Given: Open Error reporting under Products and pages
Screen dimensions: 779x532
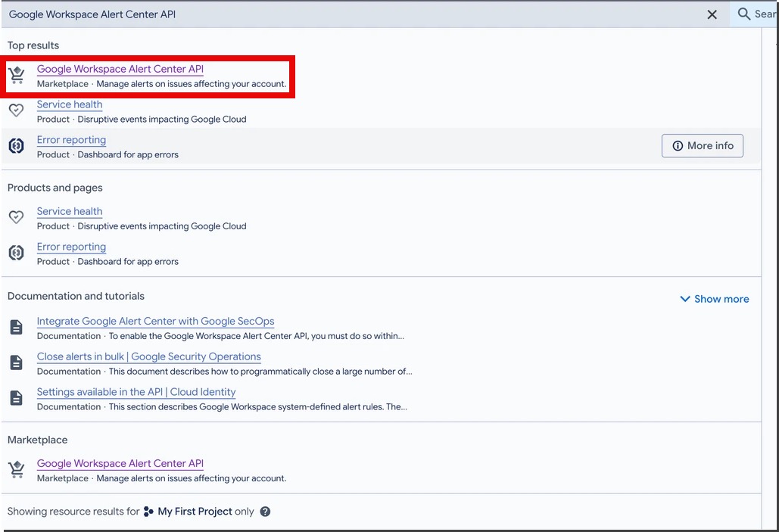Looking at the screenshot, I should [71, 247].
